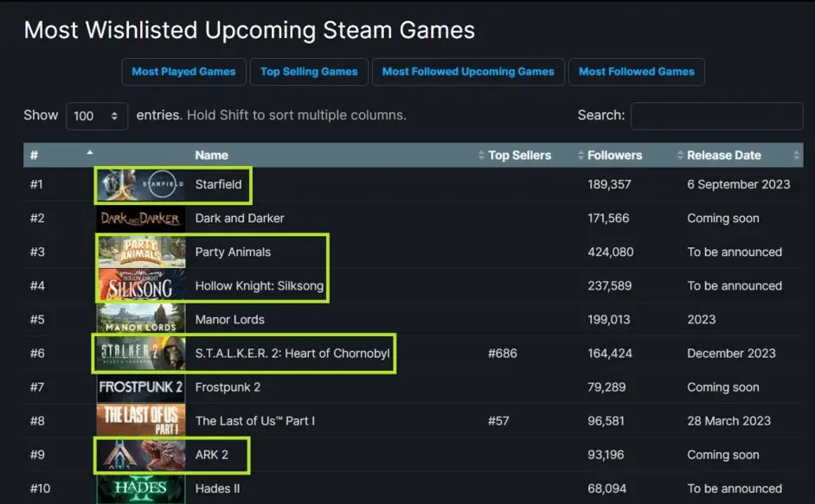Open Most Followed Upcoming Games page
The width and height of the screenshot is (815, 504).
point(468,72)
